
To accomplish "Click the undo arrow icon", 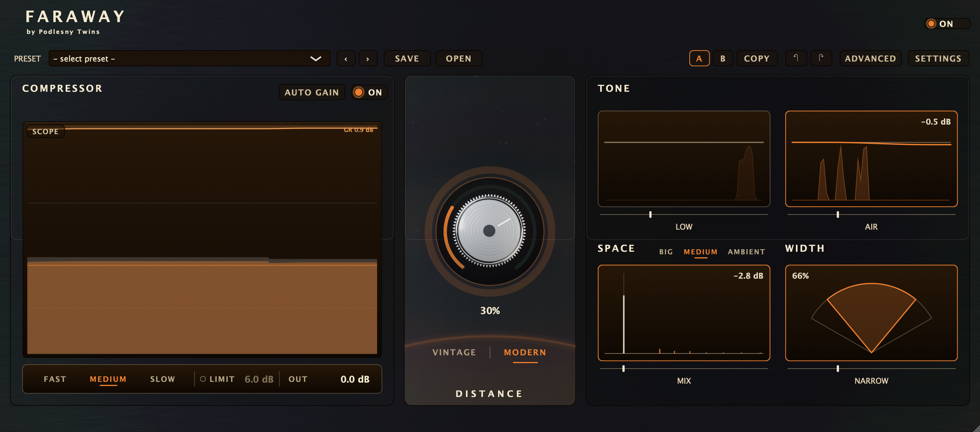I will (x=796, y=59).
